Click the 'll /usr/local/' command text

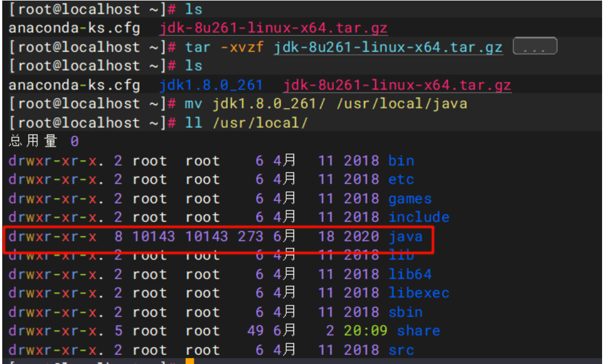(x=246, y=123)
